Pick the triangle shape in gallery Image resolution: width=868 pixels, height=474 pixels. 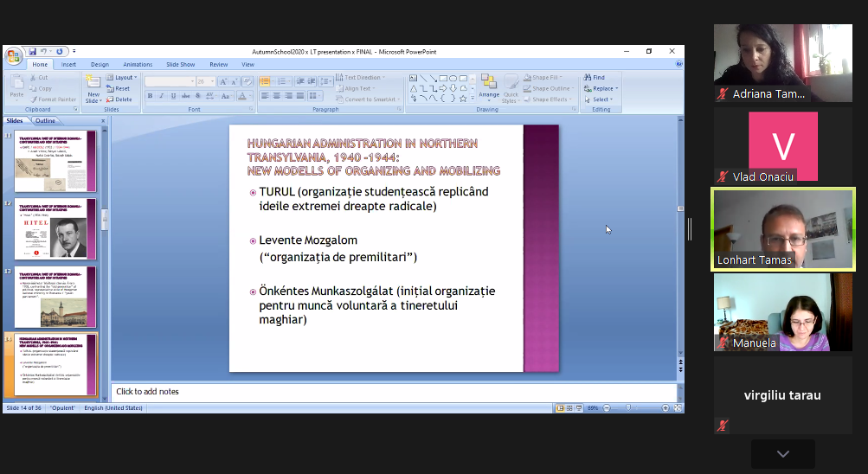(x=413, y=88)
